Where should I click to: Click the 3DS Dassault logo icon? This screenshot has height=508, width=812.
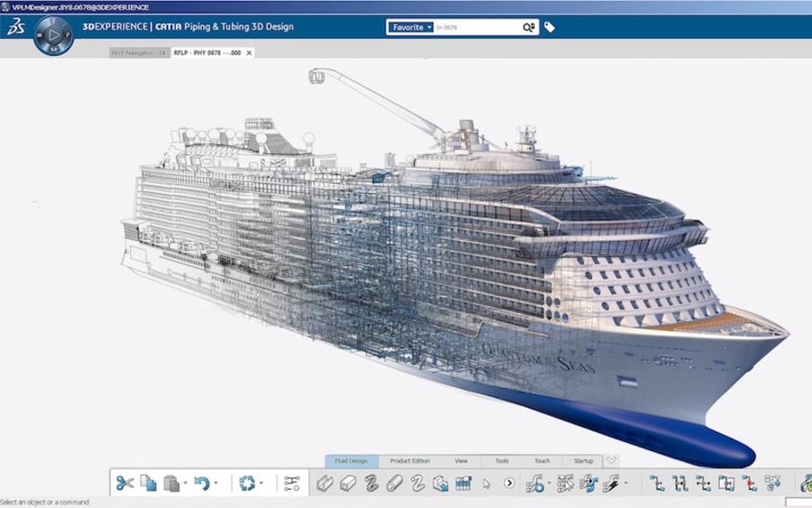tap(15, 26)
